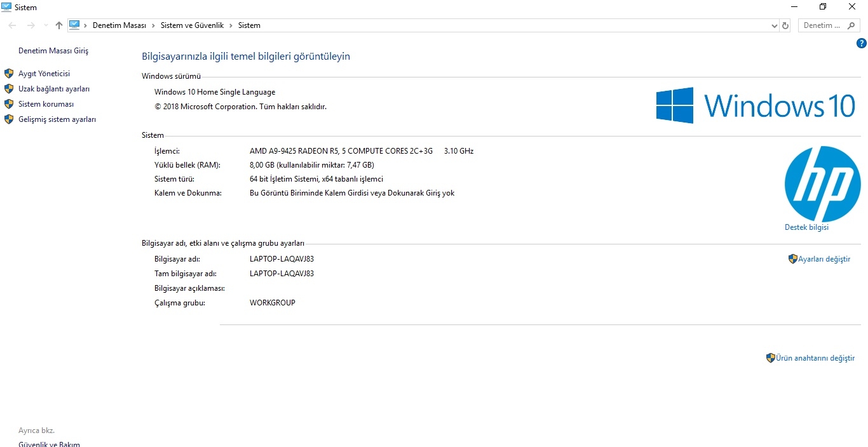The width and height of the screenshot is (868, 447).
Task: Click shield icon beside Sistem koruması
Action: click(9, 104)
